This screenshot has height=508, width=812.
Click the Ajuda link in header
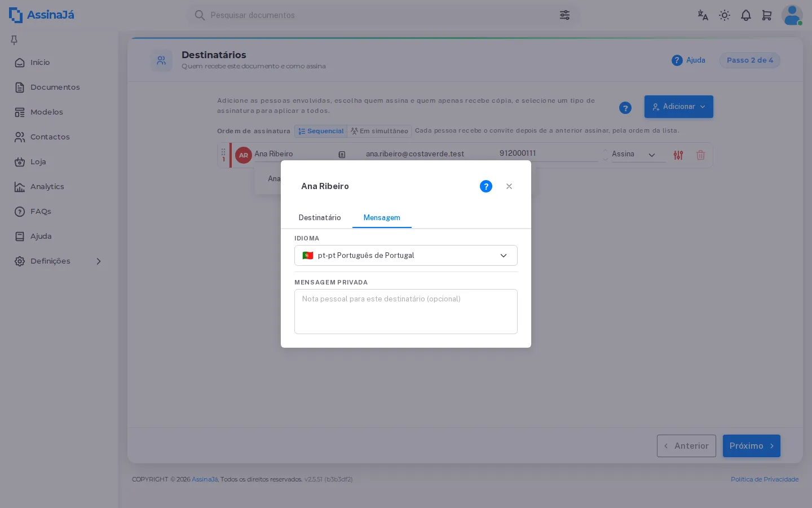[689, 60]
